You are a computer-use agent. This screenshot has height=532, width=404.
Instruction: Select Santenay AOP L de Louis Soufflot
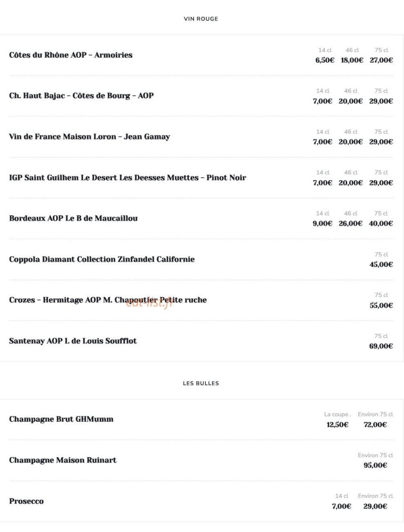coord(73,341)
